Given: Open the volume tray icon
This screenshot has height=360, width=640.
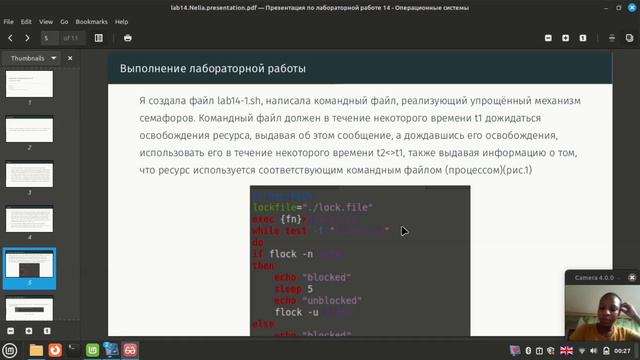Looking at the screenshot, I should (x=594, y=351).
